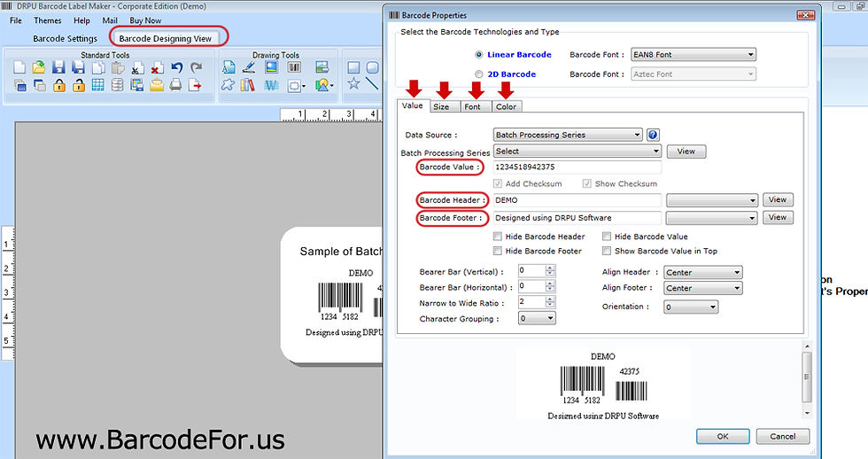Select the Picture insert tool
The height and width of the screenshot is (459, 868).
click(271, 67)
